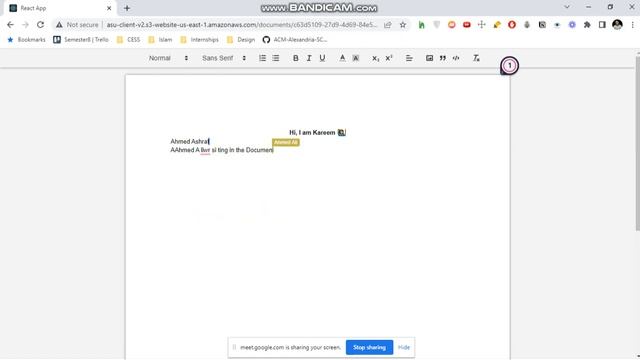The width and height of the screenshot is (640, 360).
Task: Open the Design bookmarks folder
Action: 241,40
